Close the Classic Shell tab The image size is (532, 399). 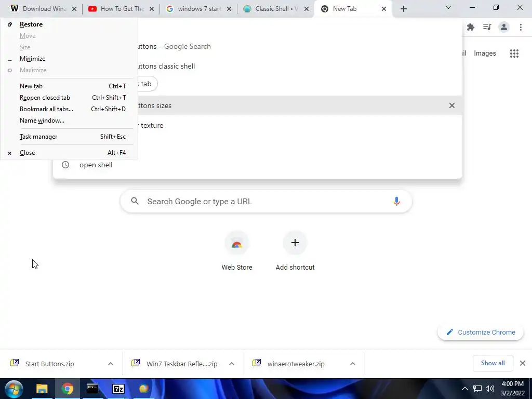307,9
